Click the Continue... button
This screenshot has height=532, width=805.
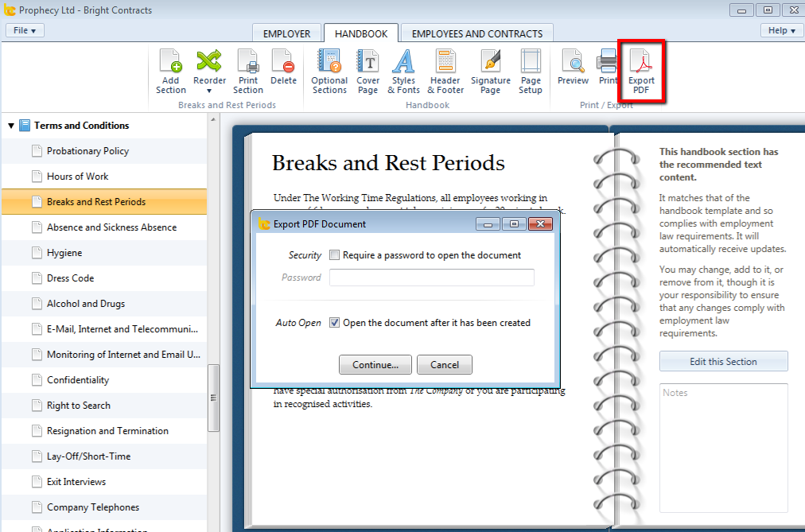(x=375, y=365)
